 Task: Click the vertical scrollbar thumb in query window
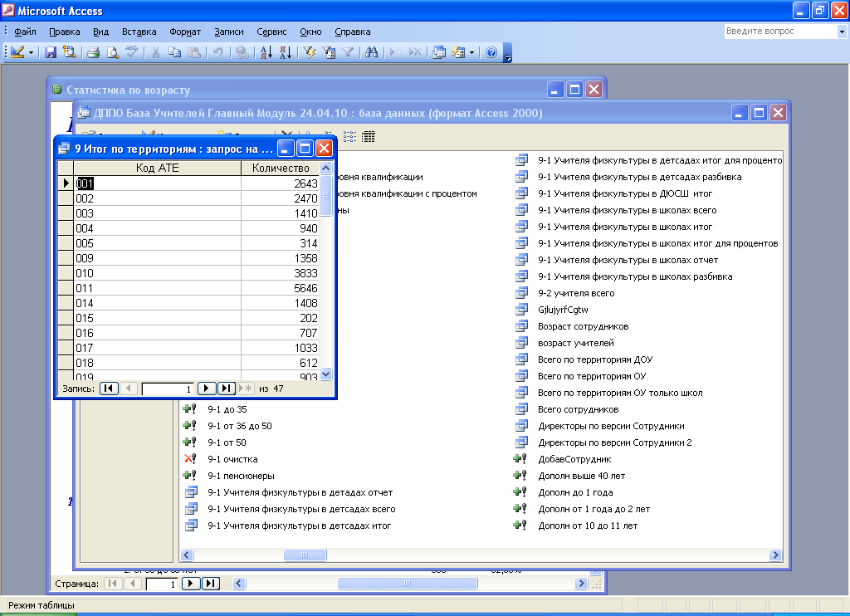tap(325, 196)
